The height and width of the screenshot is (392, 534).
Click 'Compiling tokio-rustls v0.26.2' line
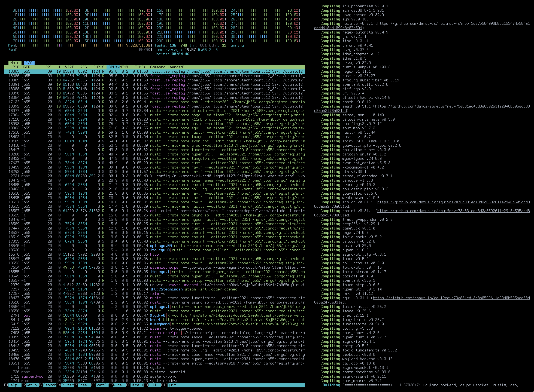click(353, 307)
